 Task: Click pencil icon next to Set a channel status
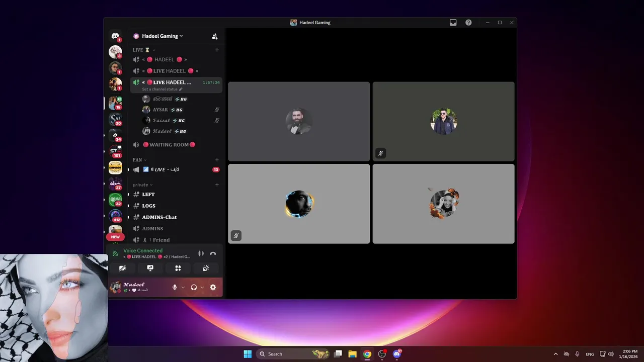[x=181, y=89]
